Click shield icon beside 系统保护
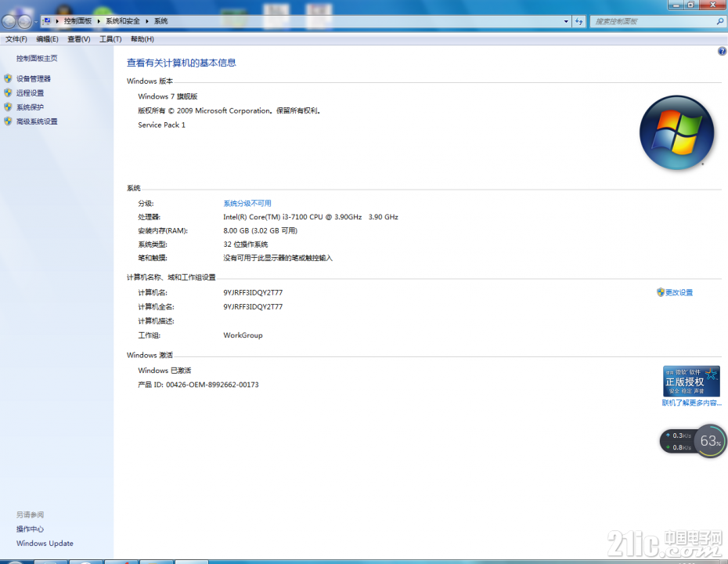The image size is (728, 564). pyautogui.click(x=8, y=107)
